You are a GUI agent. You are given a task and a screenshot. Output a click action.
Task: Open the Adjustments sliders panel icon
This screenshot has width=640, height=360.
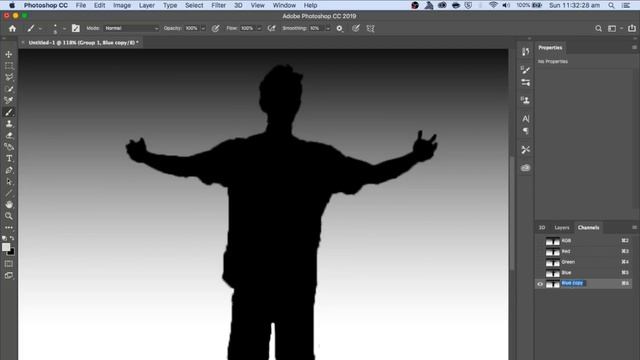(525, 82)
